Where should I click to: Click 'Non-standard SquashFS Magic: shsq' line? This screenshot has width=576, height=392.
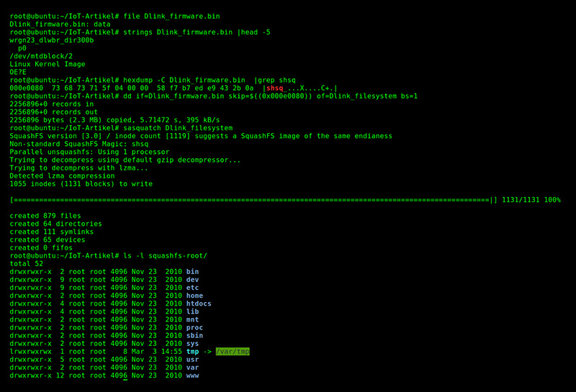pos(79,145)
